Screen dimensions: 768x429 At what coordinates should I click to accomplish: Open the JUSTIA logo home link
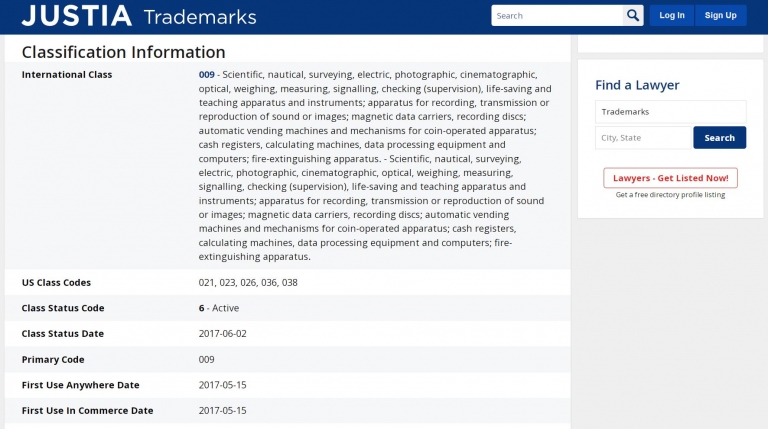coord(77,16)
